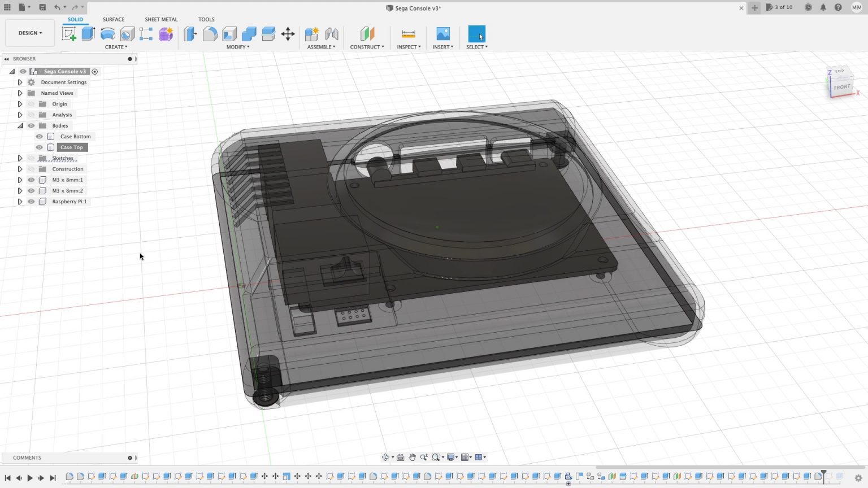Screen dimensions: 868x488
Task: Select the Create Sketch tool
Action: coord(69,34)
